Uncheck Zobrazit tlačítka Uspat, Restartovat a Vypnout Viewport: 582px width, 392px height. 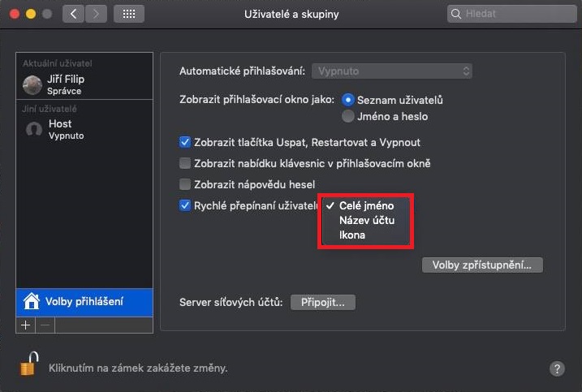coord(185,142)
